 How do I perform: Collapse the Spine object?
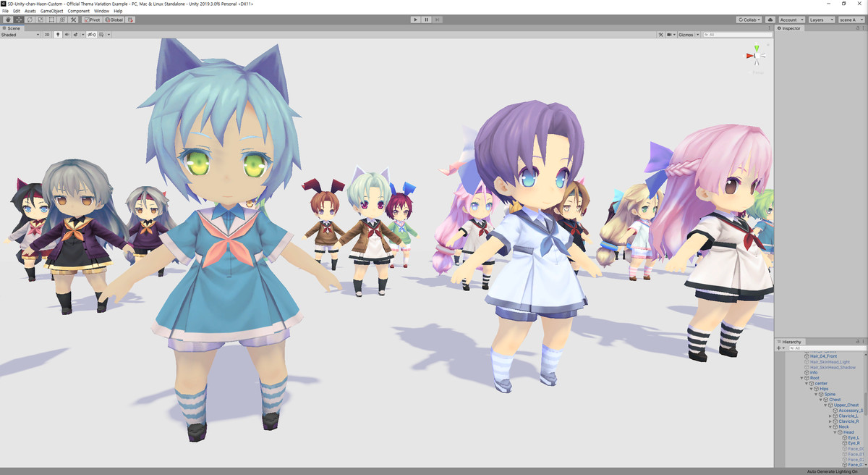(816, 395)
